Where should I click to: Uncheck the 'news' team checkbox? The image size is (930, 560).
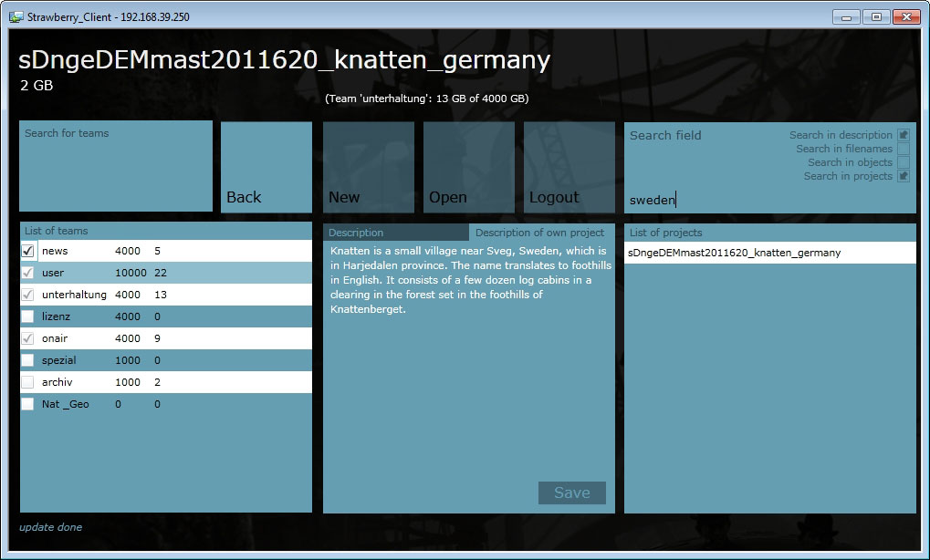[x=28, y=251]
